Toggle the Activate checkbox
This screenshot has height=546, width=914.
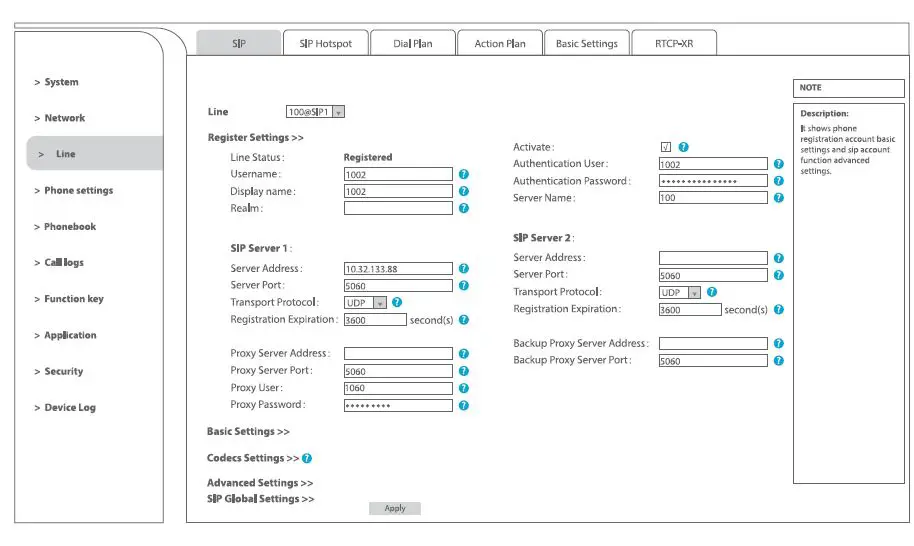pos(666,147)
